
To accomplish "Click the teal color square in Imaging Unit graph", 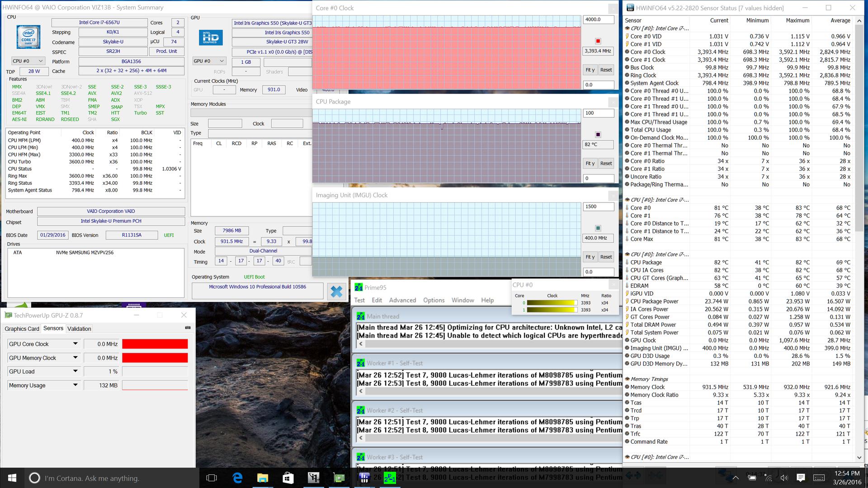I will pyautogui.click(x=598, y=228).
